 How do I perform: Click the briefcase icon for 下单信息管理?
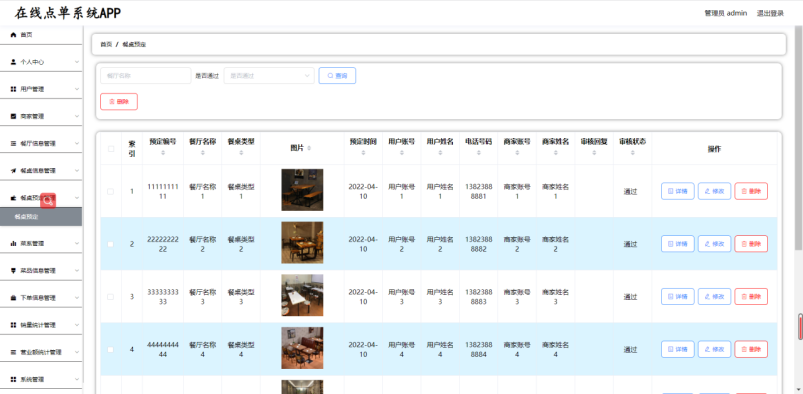coord(13,298)
